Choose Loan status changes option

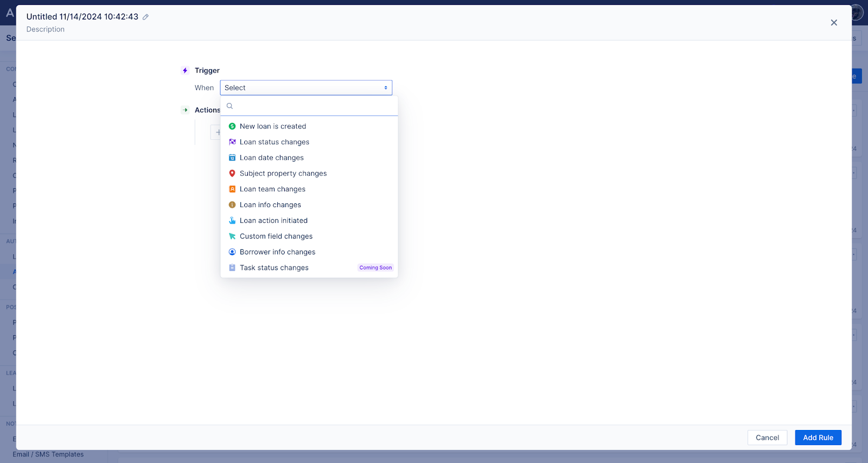pos(309,142)
